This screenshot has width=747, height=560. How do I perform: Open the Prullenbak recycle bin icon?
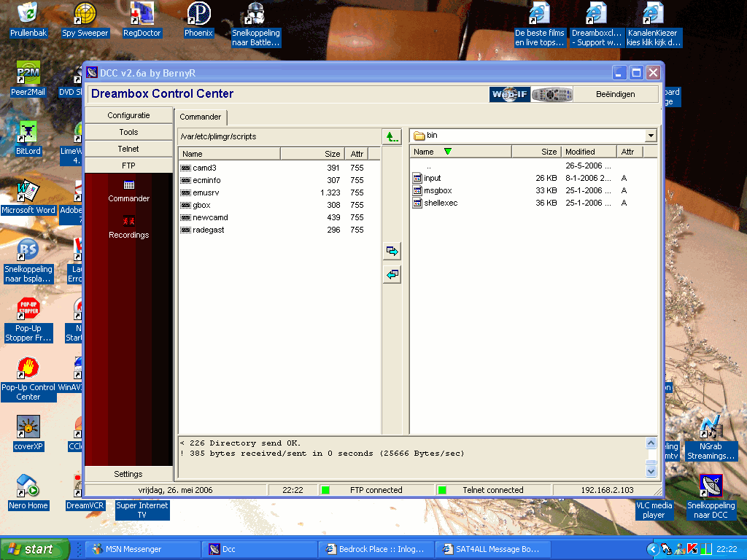[28, 20]
